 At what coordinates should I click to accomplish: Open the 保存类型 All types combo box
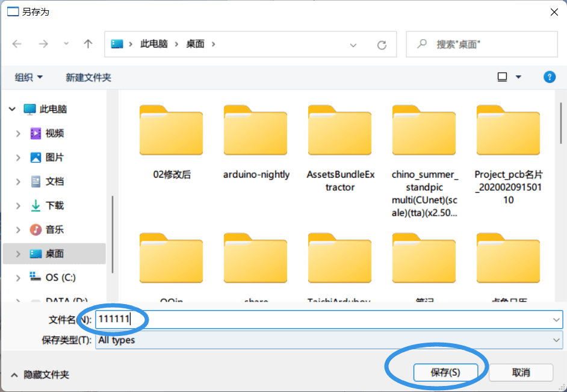tap(329, 340)
